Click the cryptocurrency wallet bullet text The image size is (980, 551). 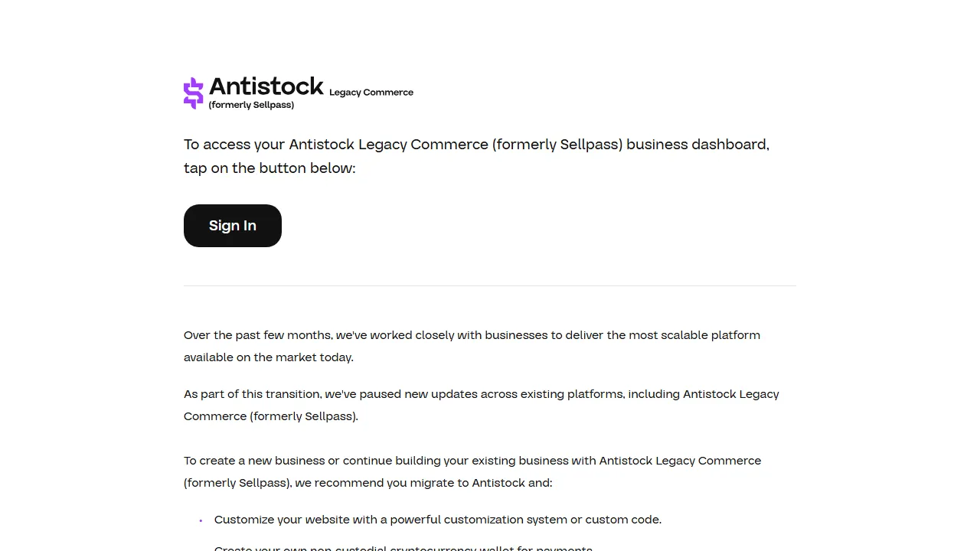click(x=403, y=548)
